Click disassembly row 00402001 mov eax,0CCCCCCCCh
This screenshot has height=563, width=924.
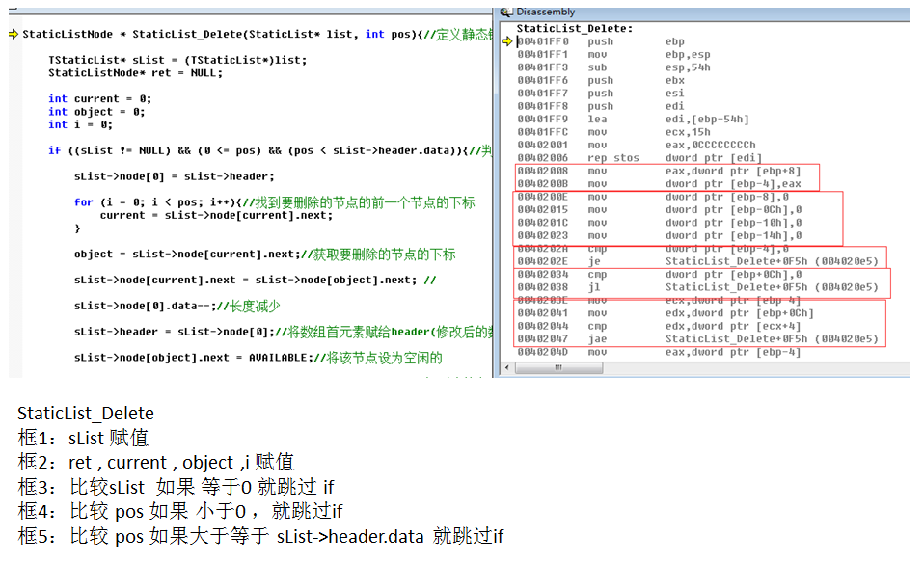[637, 145]
